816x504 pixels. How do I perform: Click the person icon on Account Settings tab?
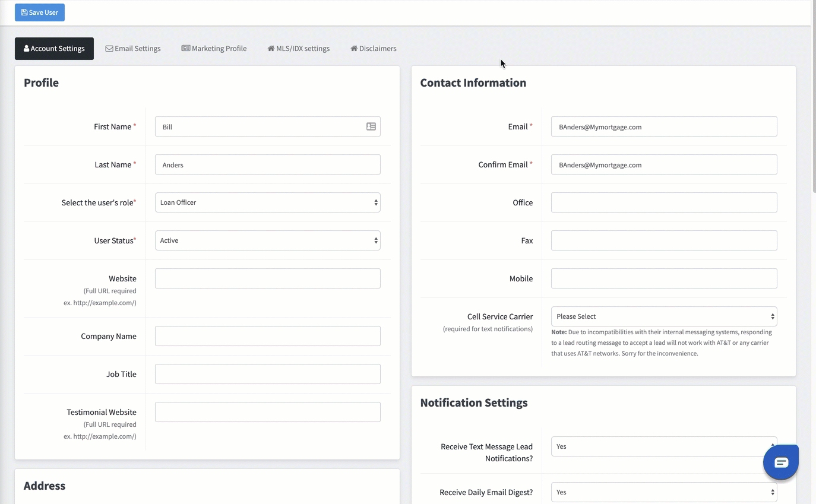pos(26,48)
